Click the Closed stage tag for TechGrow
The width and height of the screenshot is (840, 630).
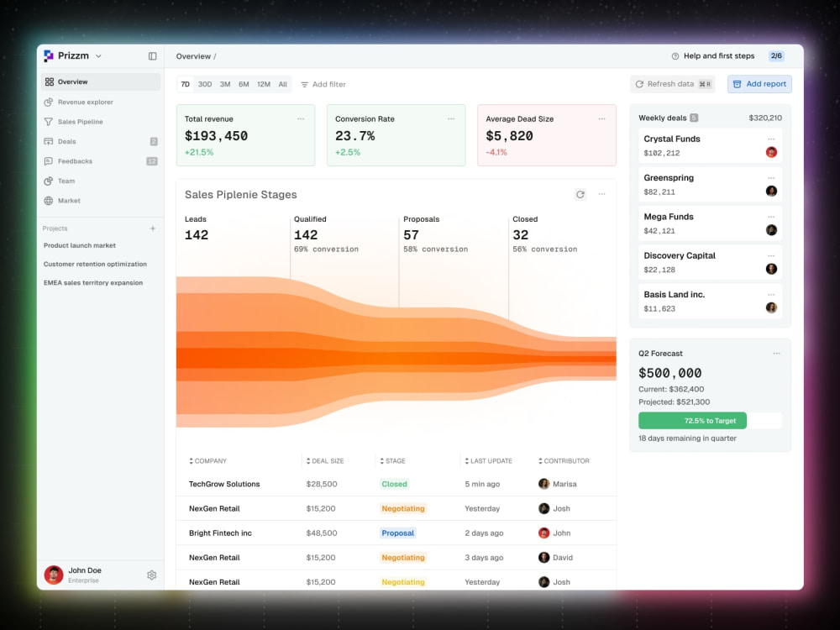[394, 484]
